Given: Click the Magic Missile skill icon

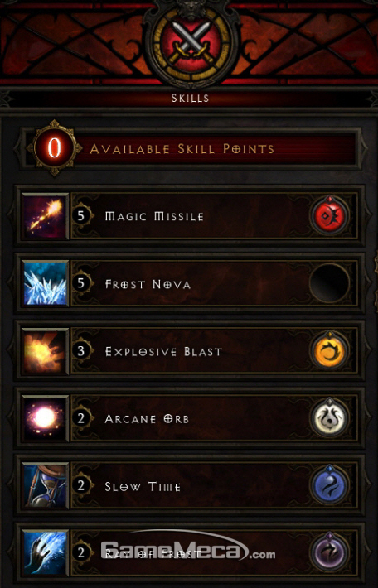Looking at the screenshot, I should pyautogui.click(x=46, y=216).
